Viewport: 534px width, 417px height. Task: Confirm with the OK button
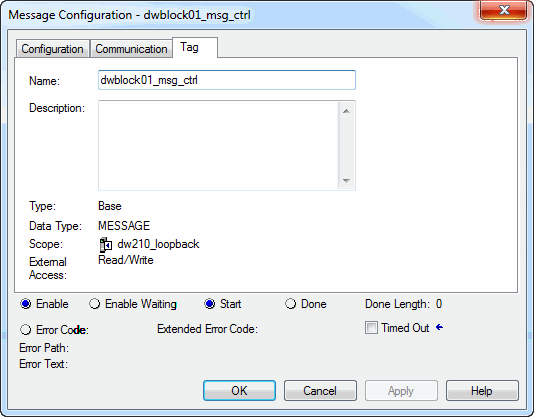click(x=239, y=390)
